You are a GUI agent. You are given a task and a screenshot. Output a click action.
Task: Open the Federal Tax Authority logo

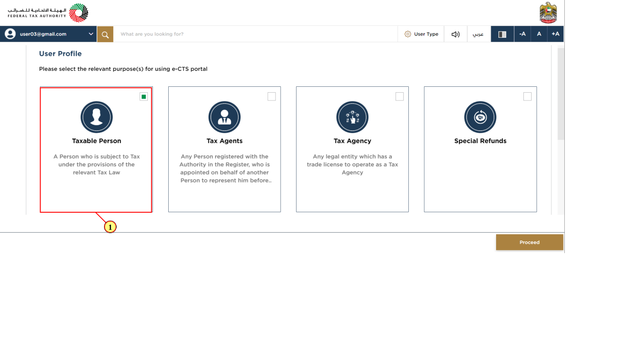click(x=48, y=13)
